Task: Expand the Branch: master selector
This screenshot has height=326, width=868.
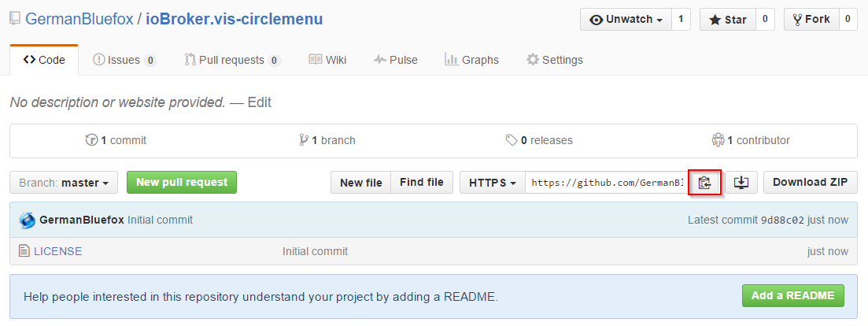Action: tap(64, 183)
